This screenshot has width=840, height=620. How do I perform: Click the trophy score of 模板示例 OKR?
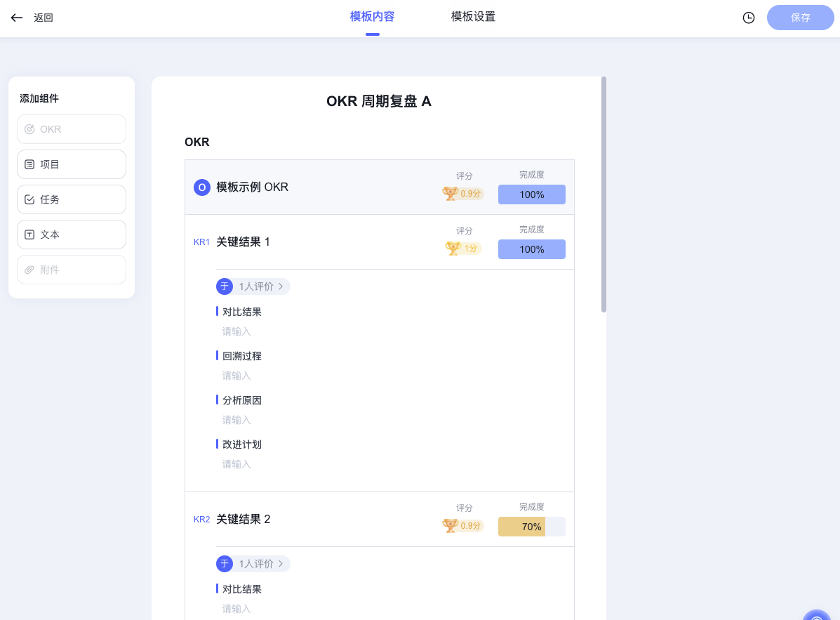coord(464,194)
